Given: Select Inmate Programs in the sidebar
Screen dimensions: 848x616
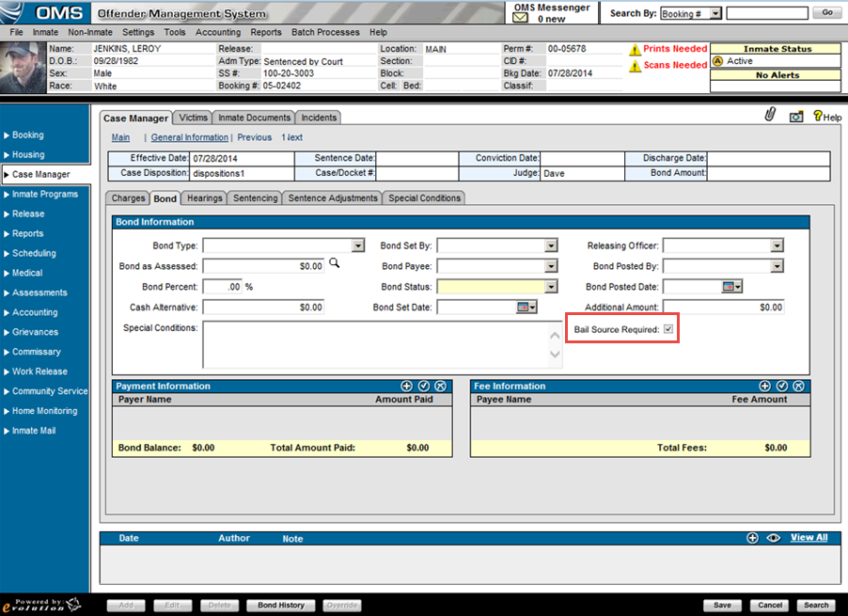Looking at the screenshot, I should click(x=45, y=194).
